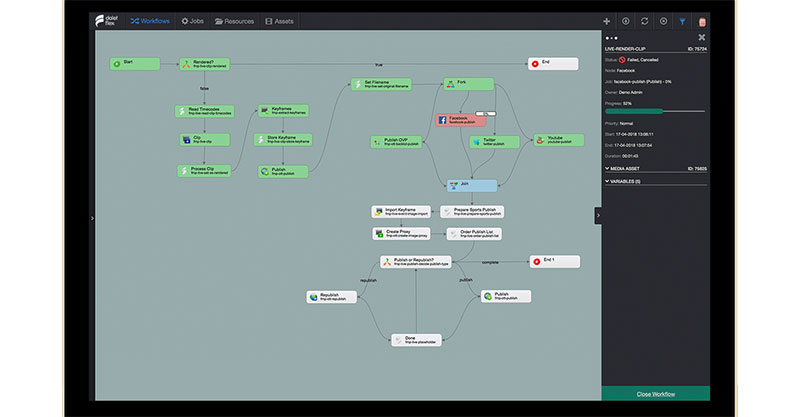
Task: Click the blue filter funnel icon
Action: [x=683, y=21]
